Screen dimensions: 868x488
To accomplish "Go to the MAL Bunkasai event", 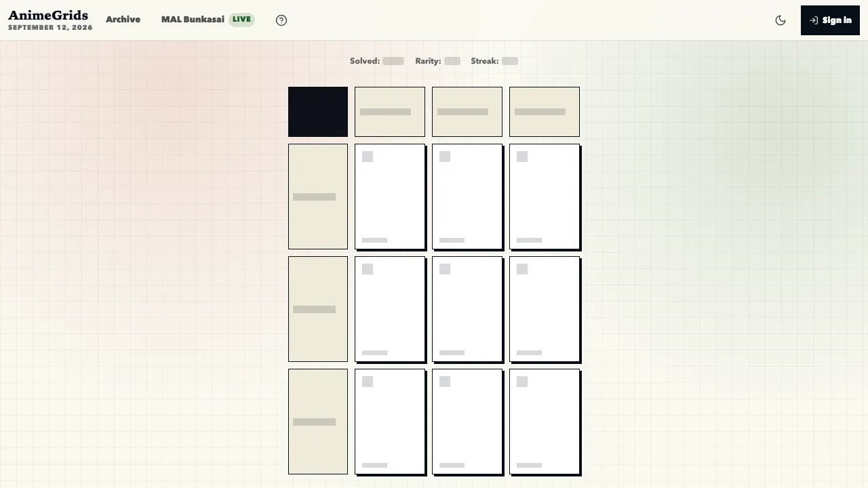I will [208, 20].
